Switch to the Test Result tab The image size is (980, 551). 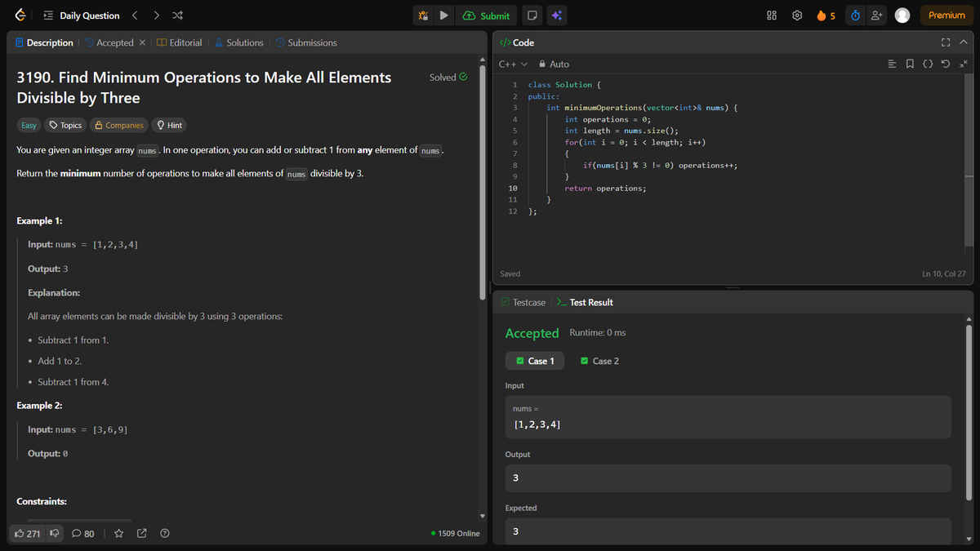pyautogui.click(x=585, y=302)
